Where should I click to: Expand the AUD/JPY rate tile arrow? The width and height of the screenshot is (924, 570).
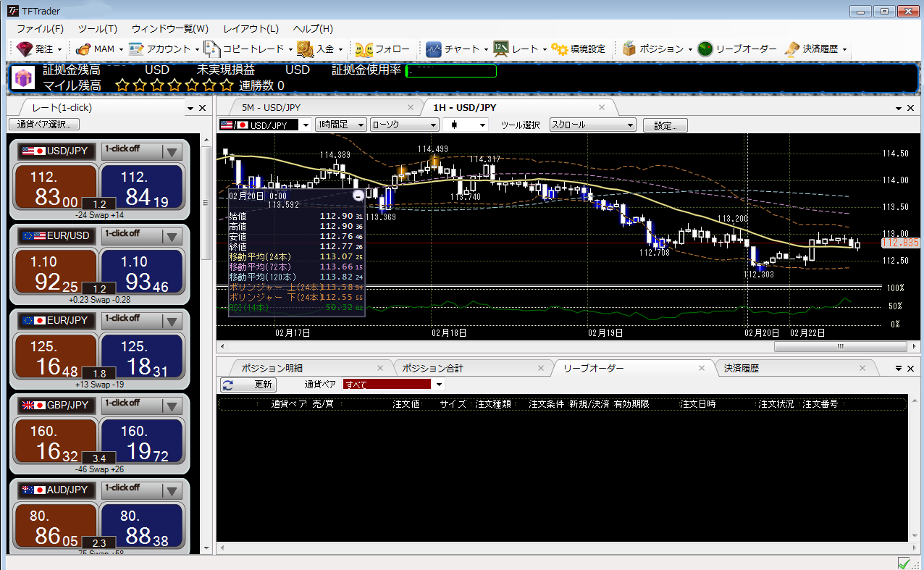click(172, 490)
